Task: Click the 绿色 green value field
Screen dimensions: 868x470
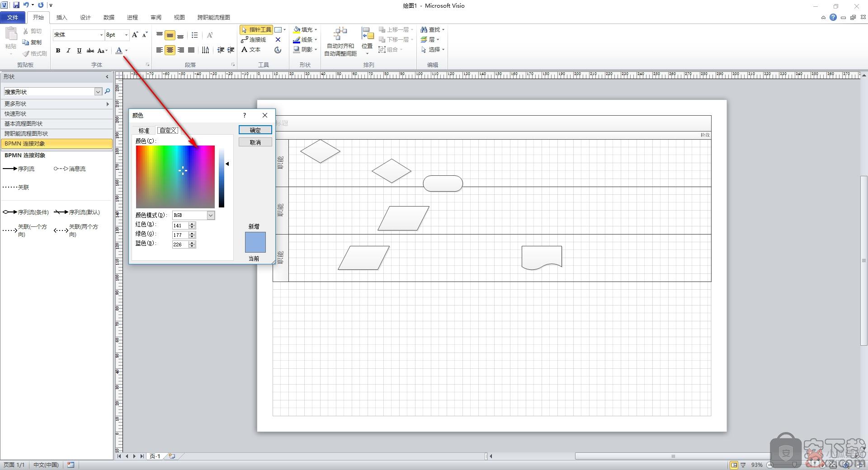Action: (180, 235)
